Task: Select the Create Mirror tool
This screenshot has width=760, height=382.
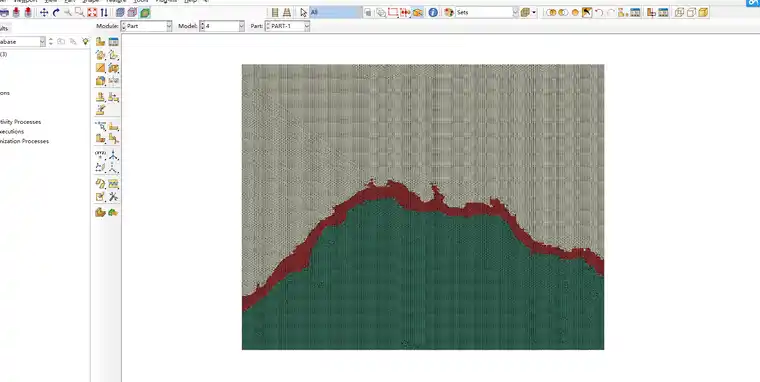Action: (113, 80)
